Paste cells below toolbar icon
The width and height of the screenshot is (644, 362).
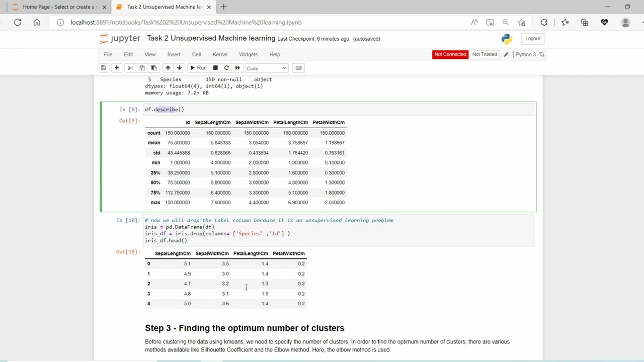coord(154,68)
